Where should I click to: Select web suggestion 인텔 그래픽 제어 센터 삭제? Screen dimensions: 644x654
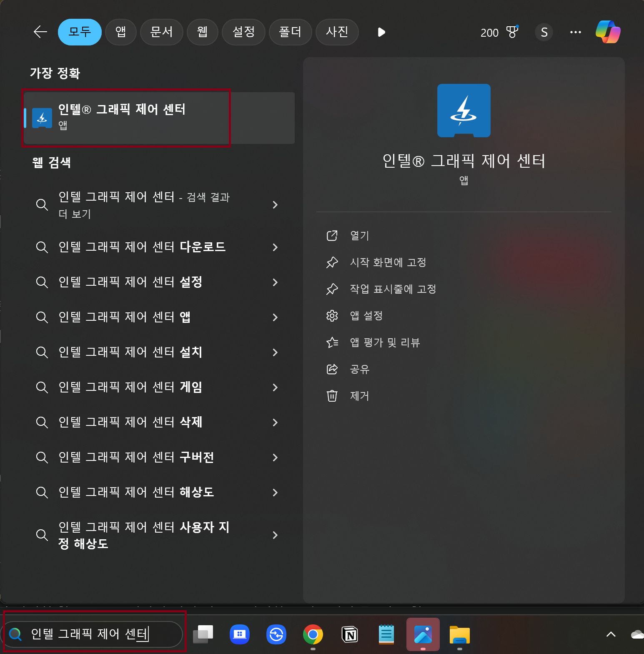click(130, 422)
